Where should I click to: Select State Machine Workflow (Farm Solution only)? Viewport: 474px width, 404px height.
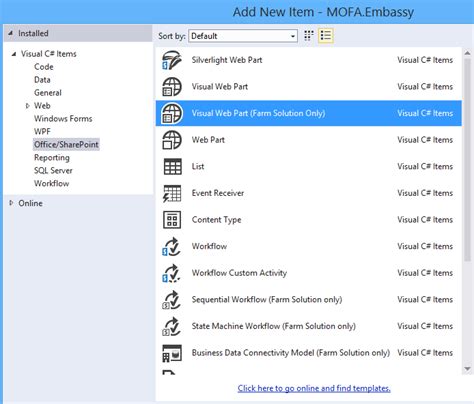[x=273, y=326]
